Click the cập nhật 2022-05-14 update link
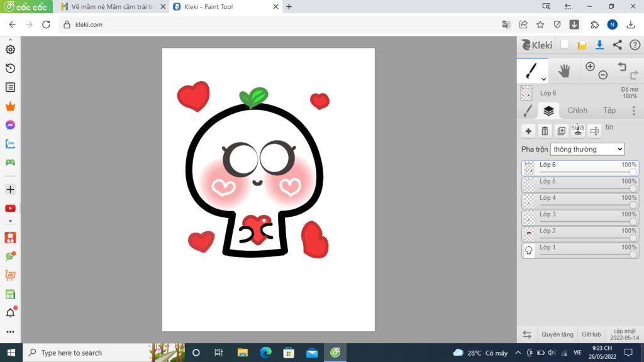This screenshot has height=362, width=644. 625,334
